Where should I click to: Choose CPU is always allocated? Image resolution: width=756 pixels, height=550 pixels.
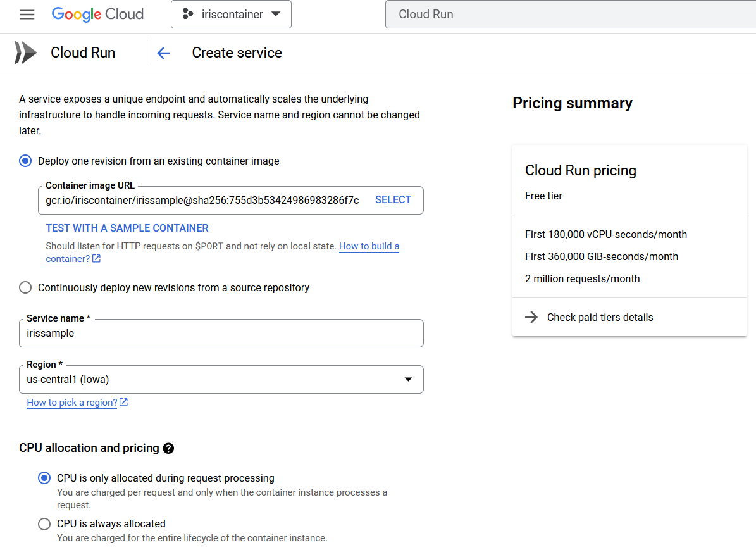pyautogui.click(x=44, y=524)
